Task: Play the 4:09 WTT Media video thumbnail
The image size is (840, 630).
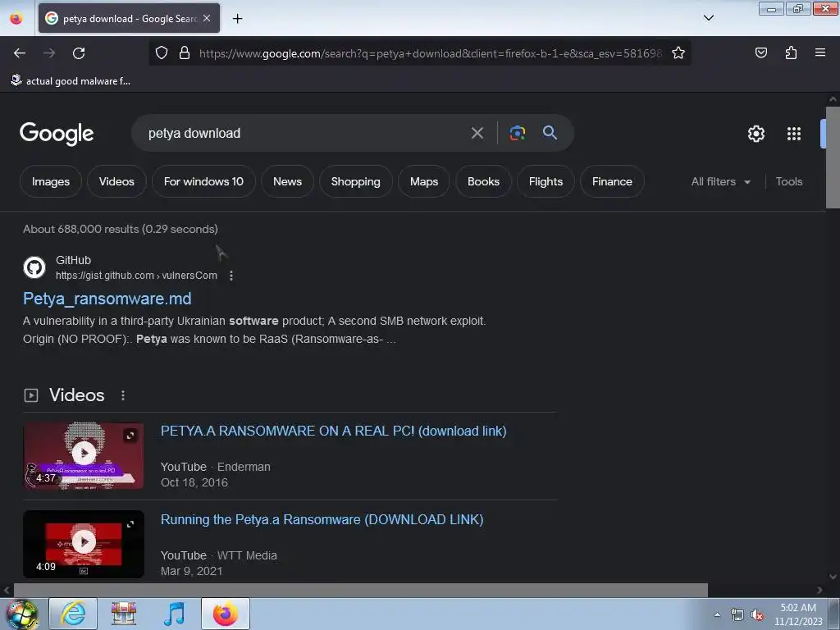Action: [x=84, y=544]
